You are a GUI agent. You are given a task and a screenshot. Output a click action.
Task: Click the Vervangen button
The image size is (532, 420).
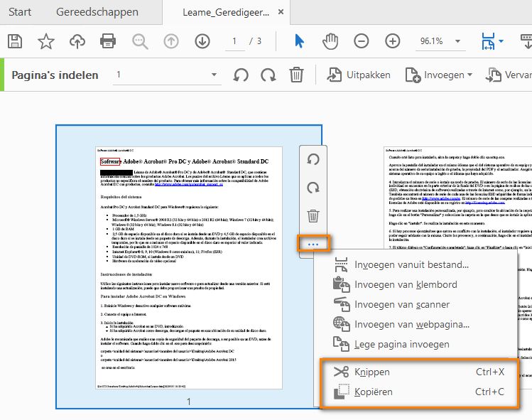point(509,75)
